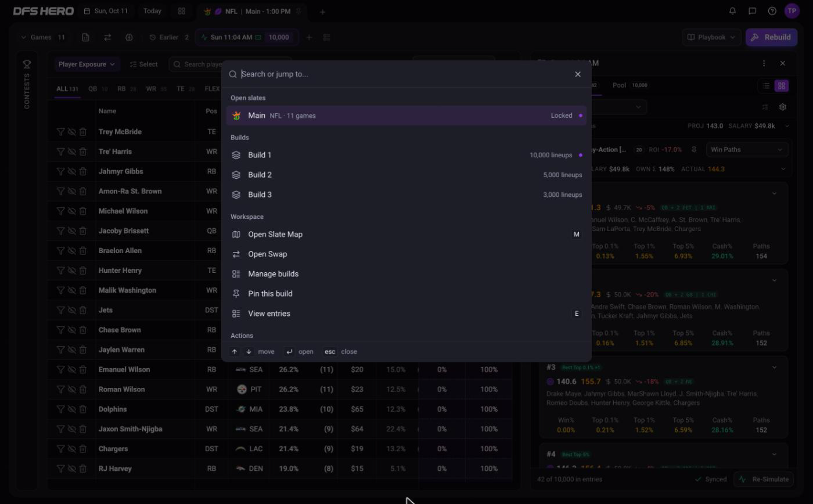This screenshot has height=504, width=813.
Task: Show Earlier builds history
Action: tap(169, 37)
